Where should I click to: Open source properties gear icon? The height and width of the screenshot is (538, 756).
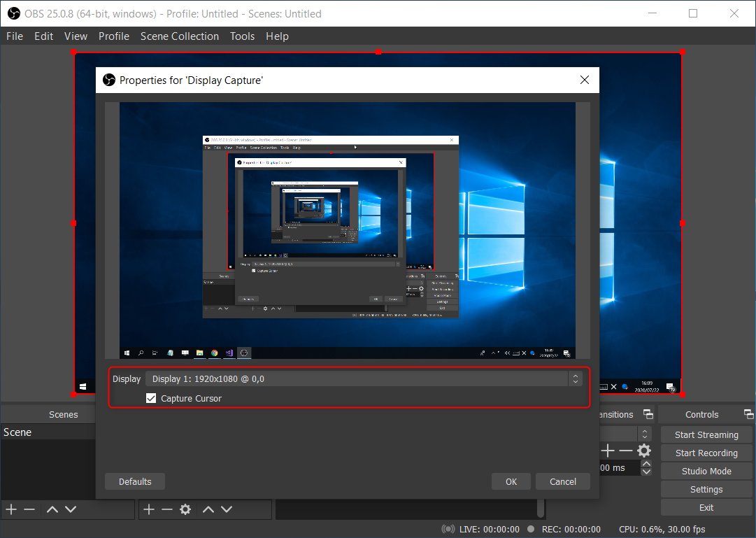coord(185,509)
